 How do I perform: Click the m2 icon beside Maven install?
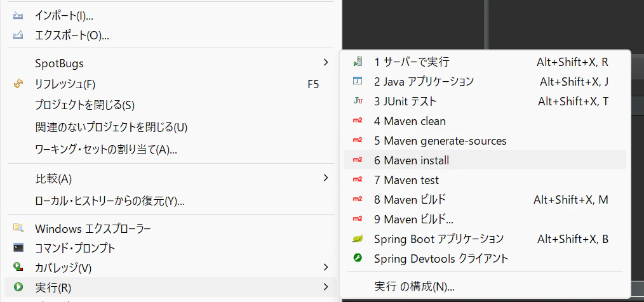tap(358, 160)
